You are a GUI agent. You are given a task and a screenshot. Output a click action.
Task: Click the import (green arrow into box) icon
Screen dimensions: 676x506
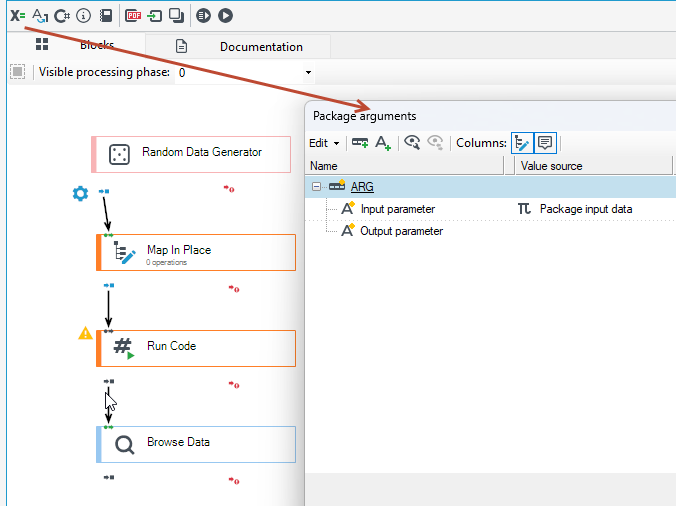pos(154,16)
